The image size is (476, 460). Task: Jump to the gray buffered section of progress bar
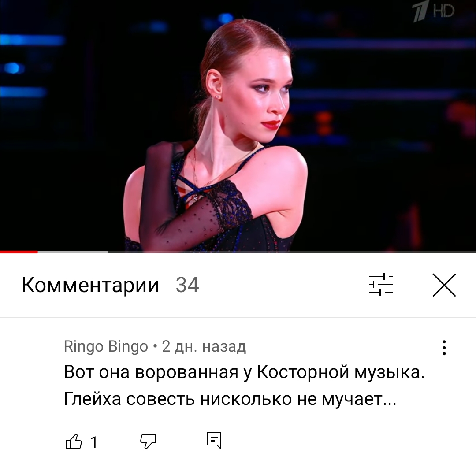coord(73,252)
